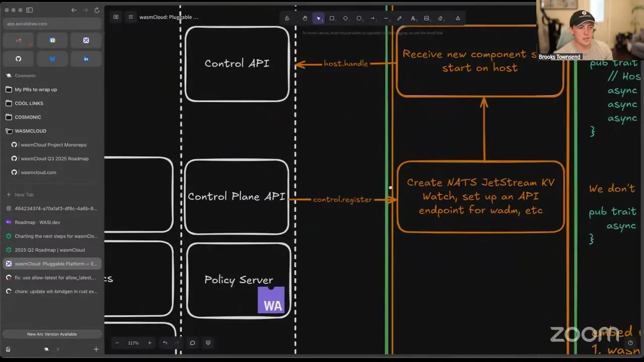Toggle the Excalidraw sidebar panel

click(x=116, y=17)
